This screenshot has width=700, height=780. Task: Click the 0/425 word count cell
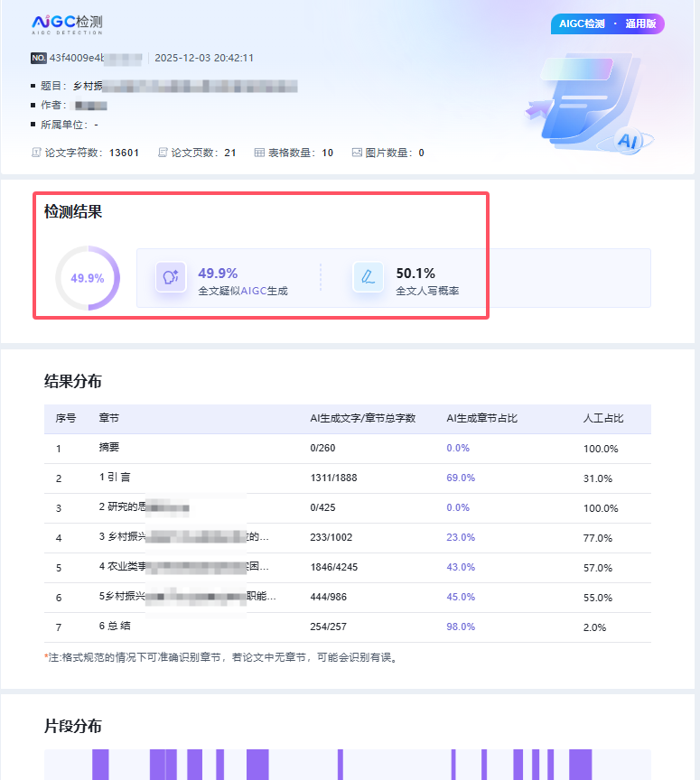click(322, 507)
